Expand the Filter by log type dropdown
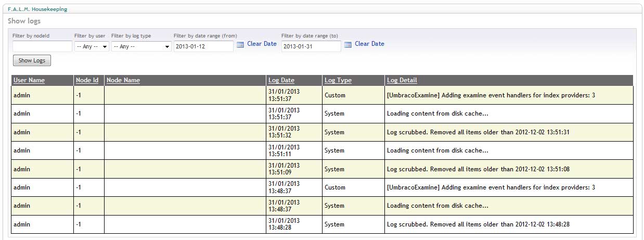 [x=141, y=46]
